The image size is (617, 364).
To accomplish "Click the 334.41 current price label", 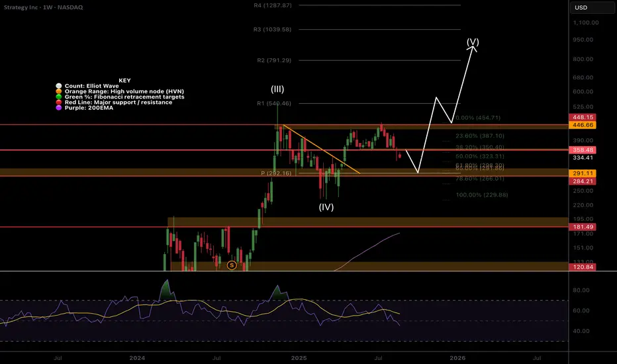I will [583, 158].
